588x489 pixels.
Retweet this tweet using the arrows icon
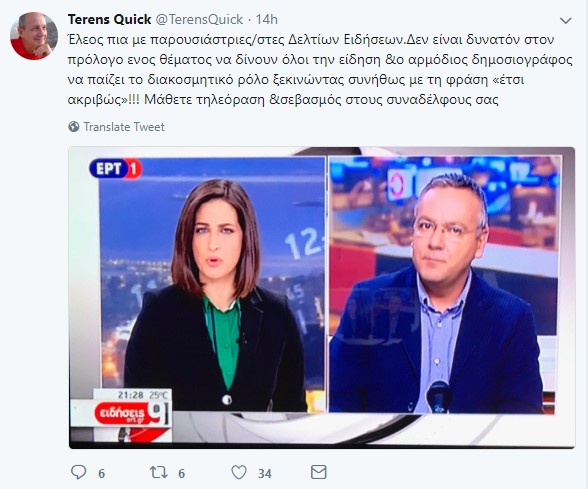(x=159, y=472)
